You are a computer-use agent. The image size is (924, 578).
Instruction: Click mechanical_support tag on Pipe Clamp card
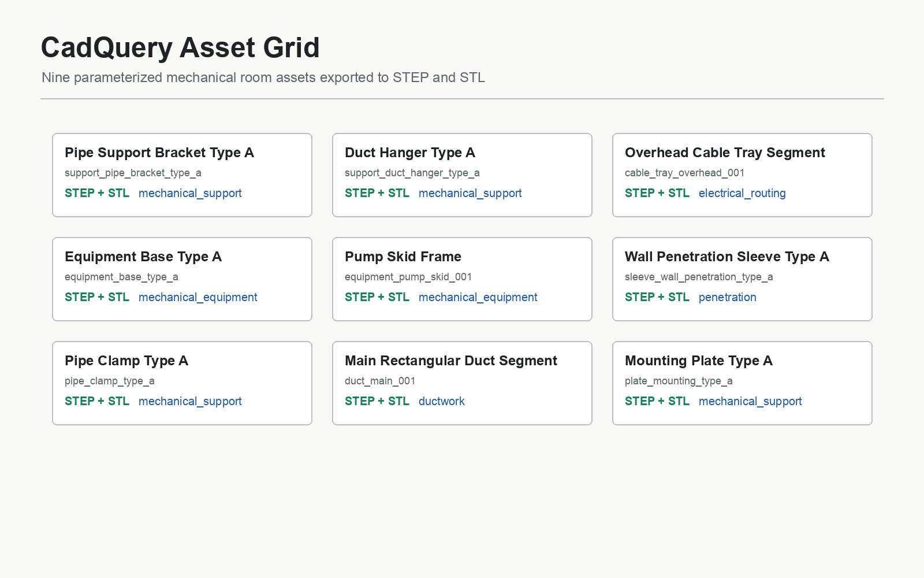[190, 402]
